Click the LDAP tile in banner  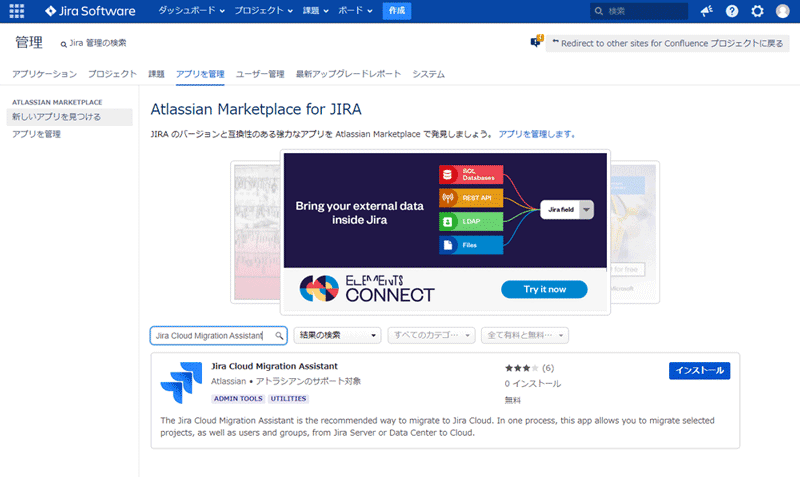click(471, 221)
